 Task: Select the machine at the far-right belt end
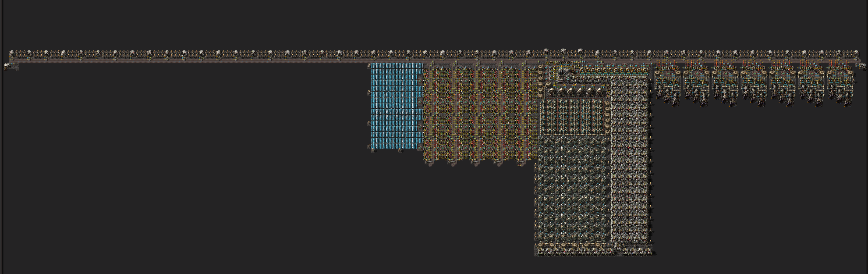861,66
